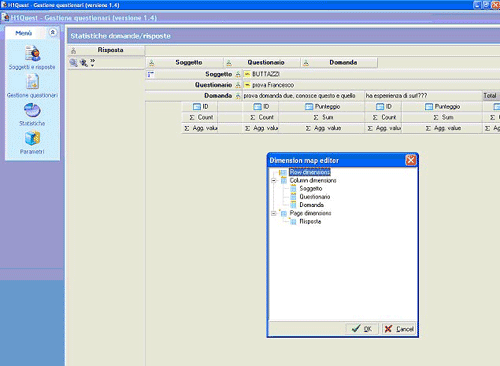Select Column dimensions tree node
The height and width of the screenshot is (366, 500).
[x=313, y=180]
